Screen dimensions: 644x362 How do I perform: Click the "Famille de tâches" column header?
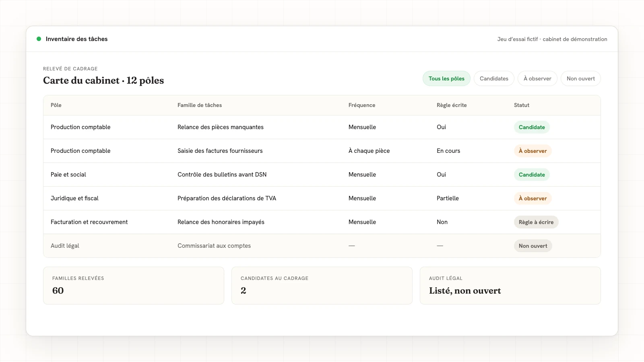(200, 105)
